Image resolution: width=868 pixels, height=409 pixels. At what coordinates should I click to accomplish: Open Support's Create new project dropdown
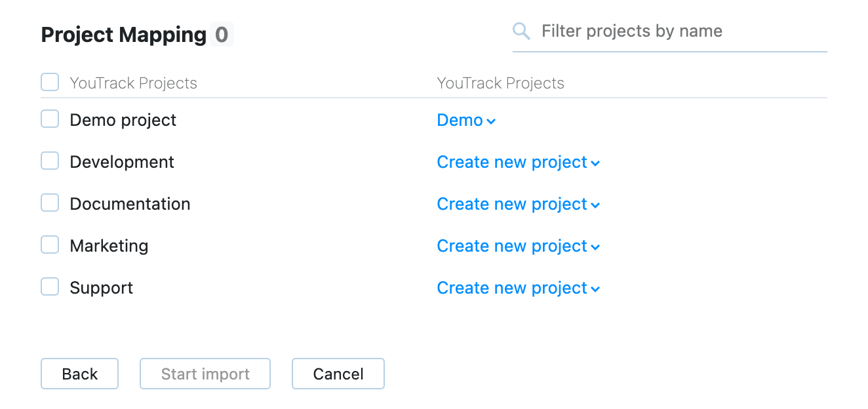tap(518, 288)
